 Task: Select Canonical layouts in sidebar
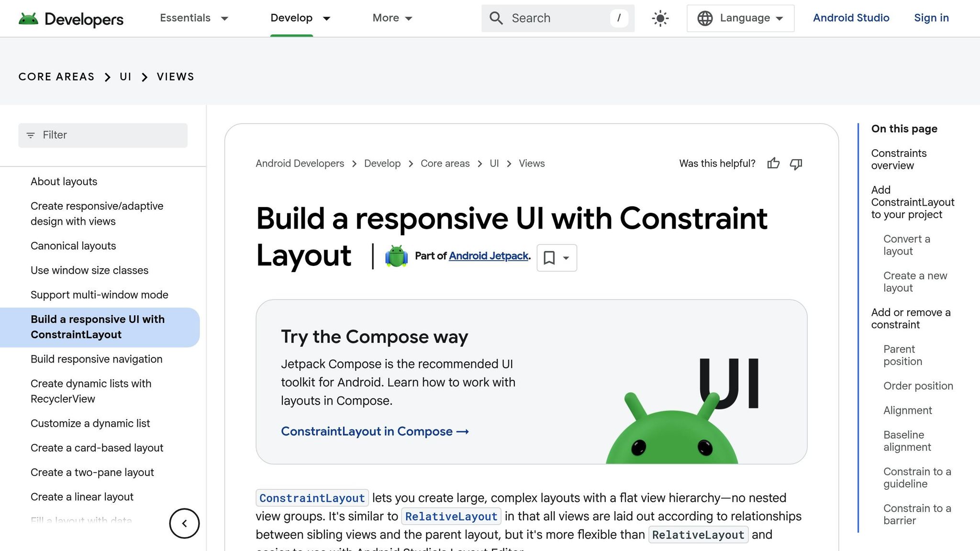coord(73,246)
